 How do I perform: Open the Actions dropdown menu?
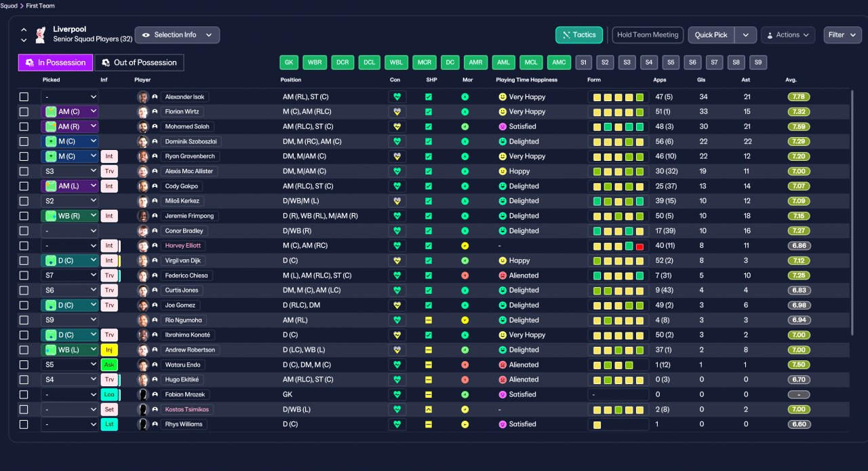[788, 35]
